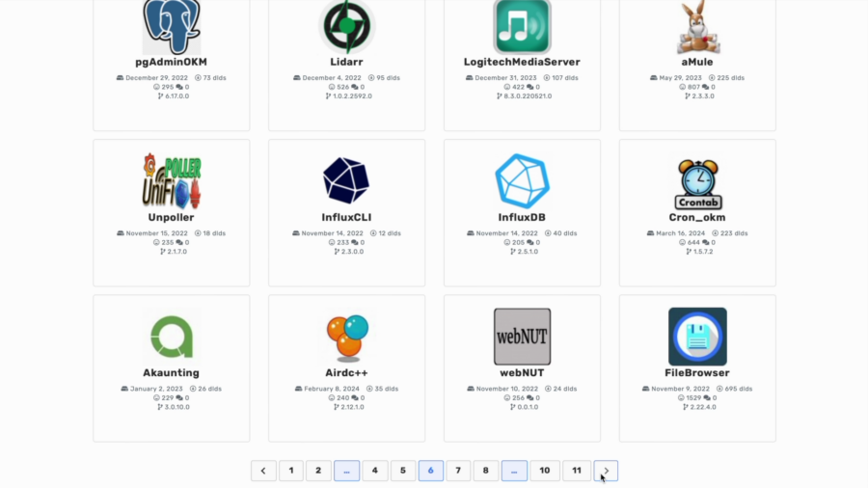
Task: Go to page 4
Action: [x=375, y=471]
